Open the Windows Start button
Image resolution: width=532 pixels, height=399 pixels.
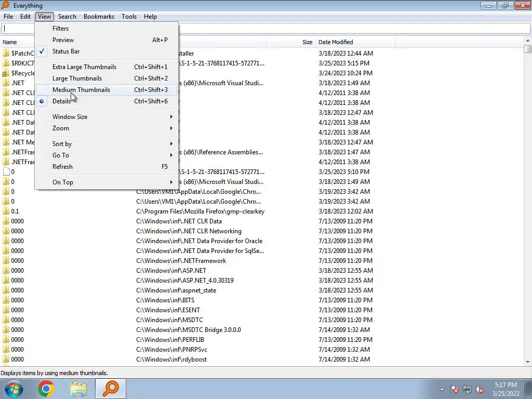click(x=14, y=389)
